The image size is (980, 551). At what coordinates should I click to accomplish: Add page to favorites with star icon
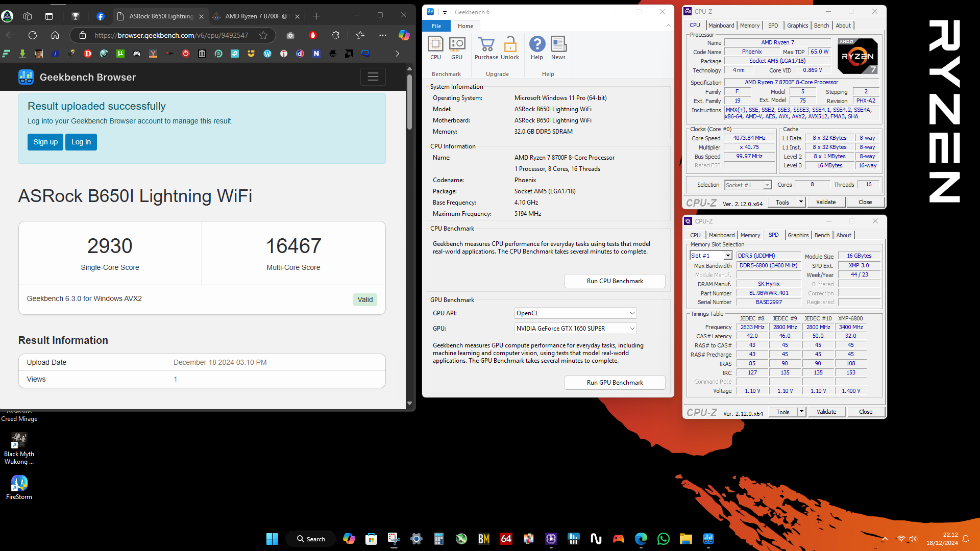[x=263, y=35]
